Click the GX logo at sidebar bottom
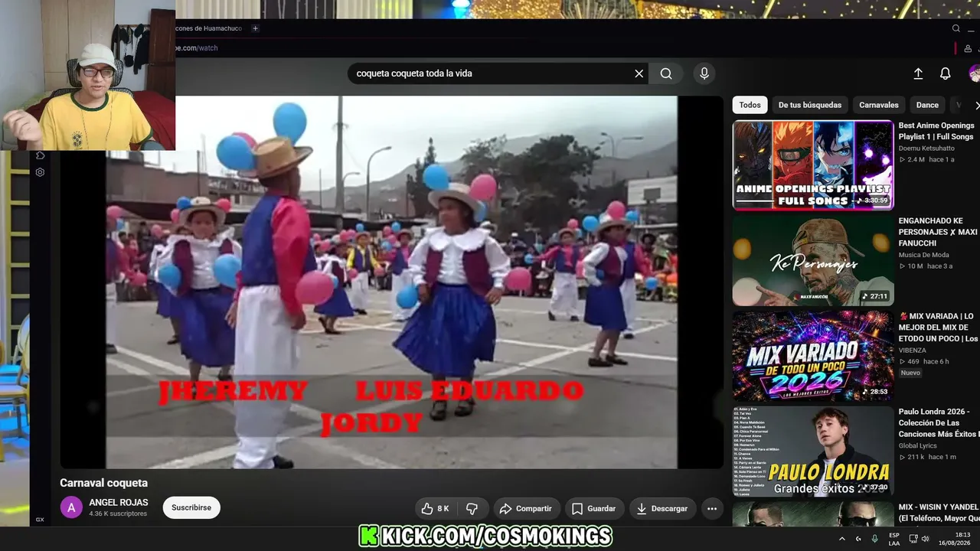 coord(40,520)
